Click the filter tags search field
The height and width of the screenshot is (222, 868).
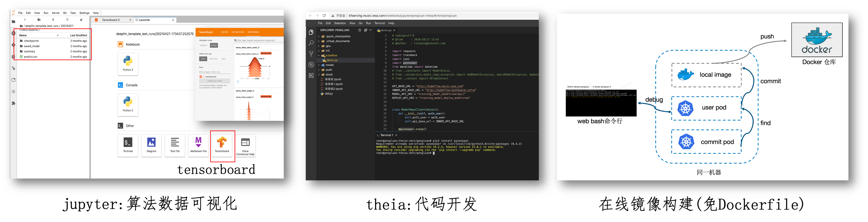[x=257, y=40]
